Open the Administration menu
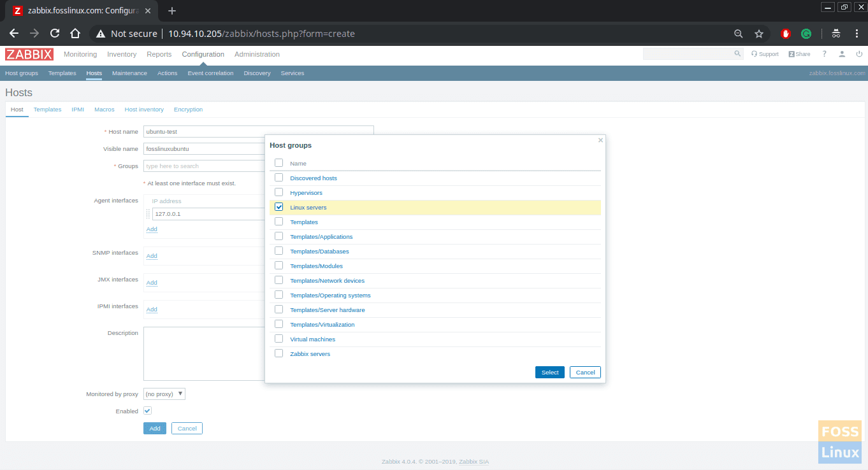 [x=257, y=54]
